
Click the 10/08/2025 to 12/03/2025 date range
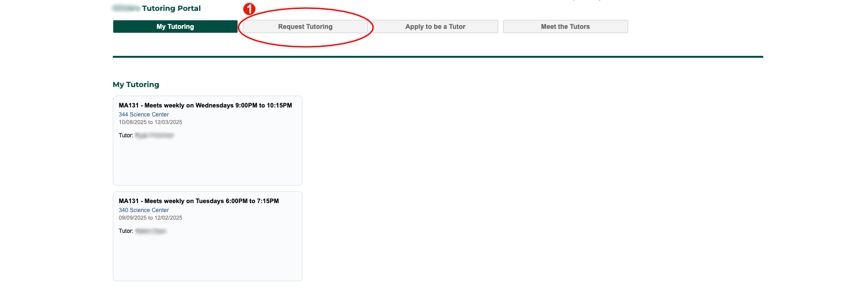[x=150, y=122]
